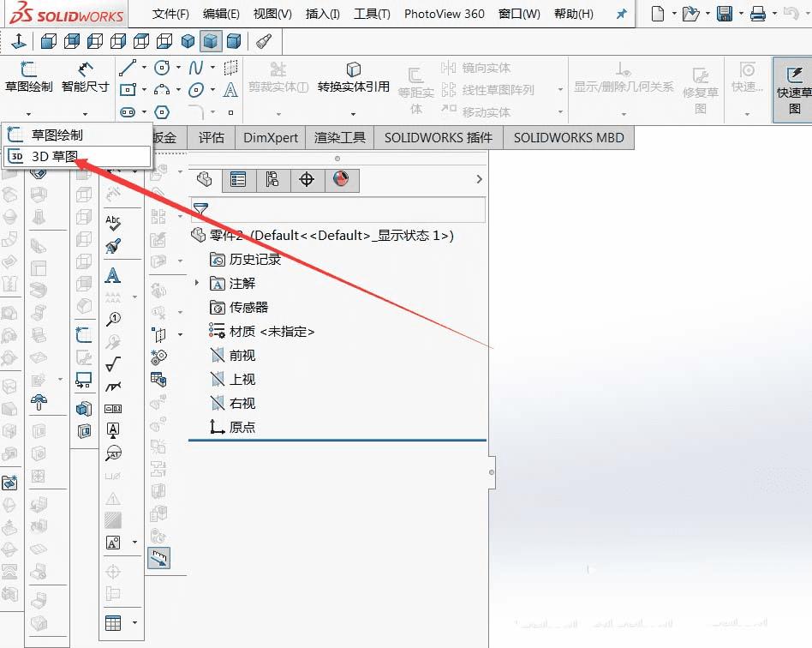Open the PropertyManager tab
Viewport: 812px width, 648px height.
coord(239,180)
